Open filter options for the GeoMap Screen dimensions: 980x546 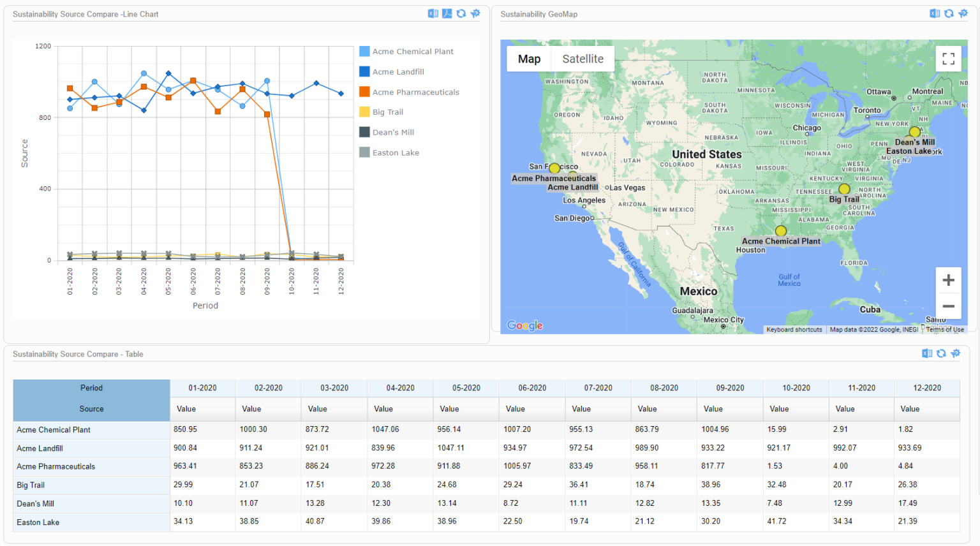click(964, 13)
